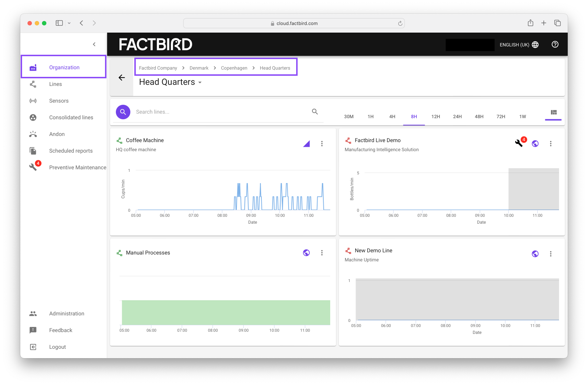The image size is (588, 385).
Task: Open Scheduled reports
Action: point(71,151)
